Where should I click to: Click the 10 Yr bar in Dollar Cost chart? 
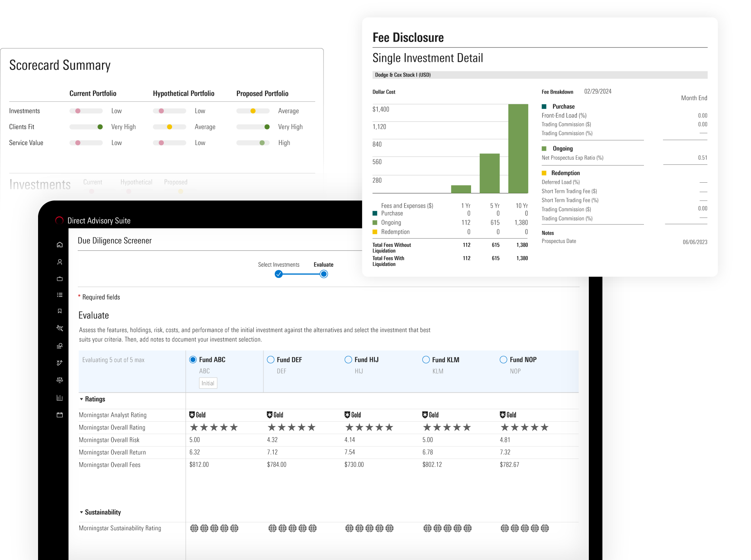tap(518, 149)
